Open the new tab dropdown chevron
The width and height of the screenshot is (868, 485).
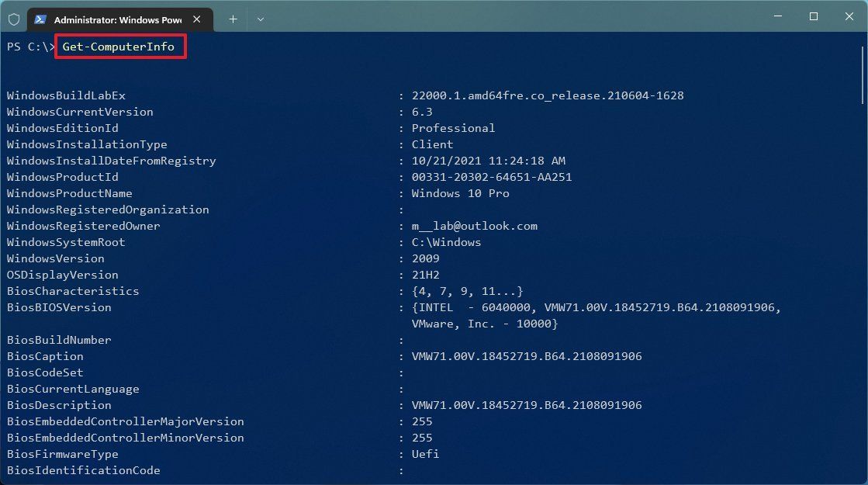pyautogui.click(x=261, y=19)
